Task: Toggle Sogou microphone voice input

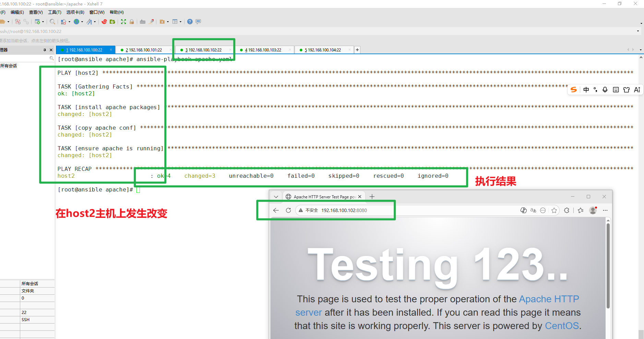Action: [x=605, y=90]
